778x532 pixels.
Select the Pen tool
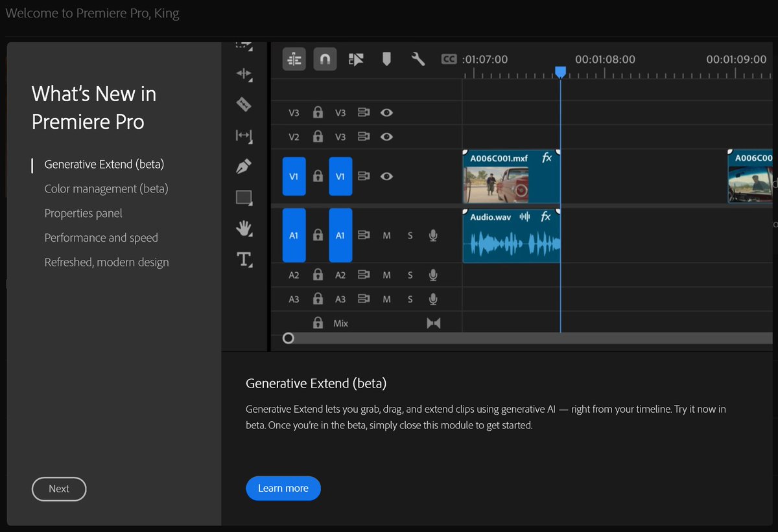(244, 167)
